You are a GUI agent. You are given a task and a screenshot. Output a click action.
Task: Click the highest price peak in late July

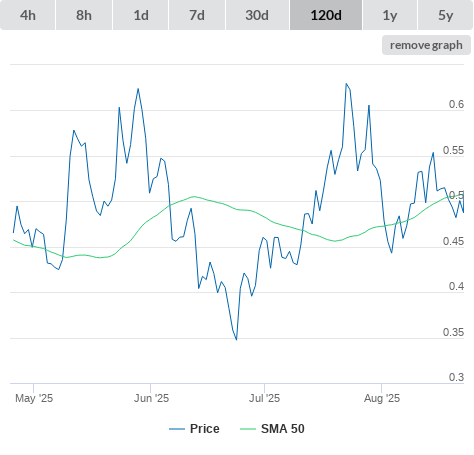click(346, 84)
